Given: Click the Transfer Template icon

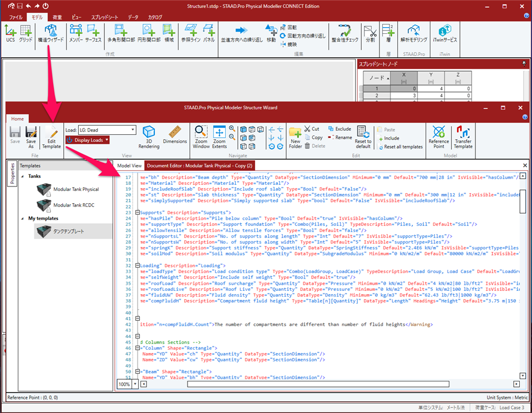Looking at the screenshot, I should click(x=463, y=137).
